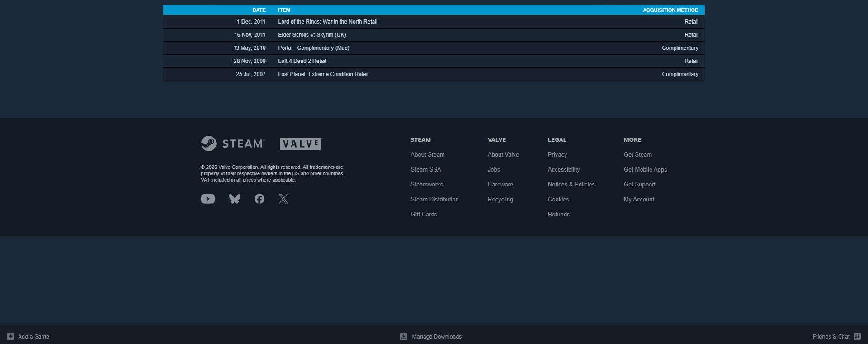Screen dimensions: 868x344
Task: Click the LEGAL footer column heading
Action: pos(557,140)
